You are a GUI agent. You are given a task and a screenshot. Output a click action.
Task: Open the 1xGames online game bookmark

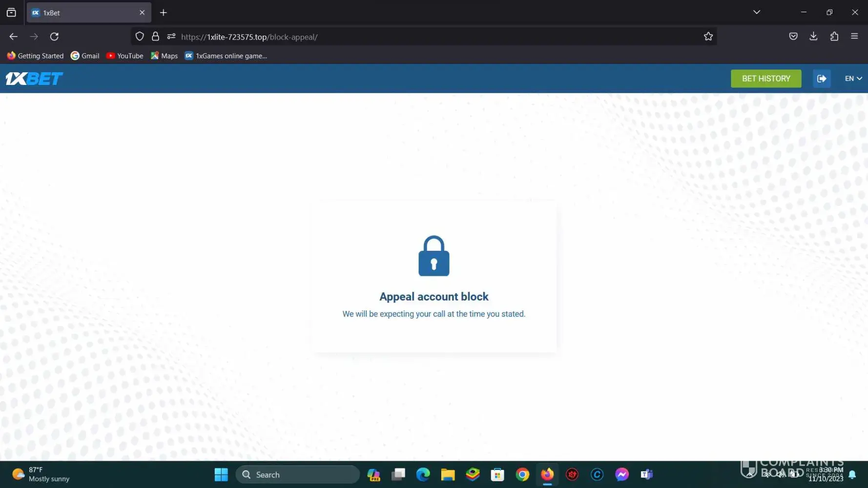(x=226, y=56)
